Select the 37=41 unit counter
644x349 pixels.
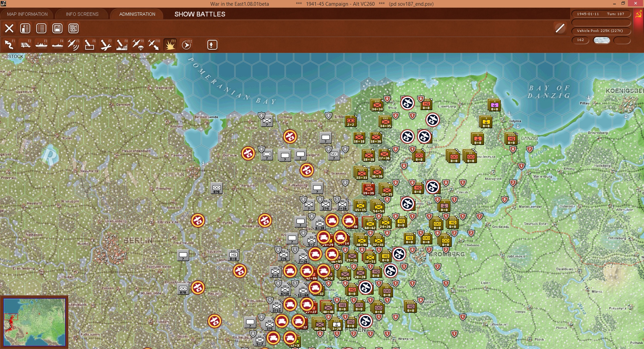coord(378,240)
